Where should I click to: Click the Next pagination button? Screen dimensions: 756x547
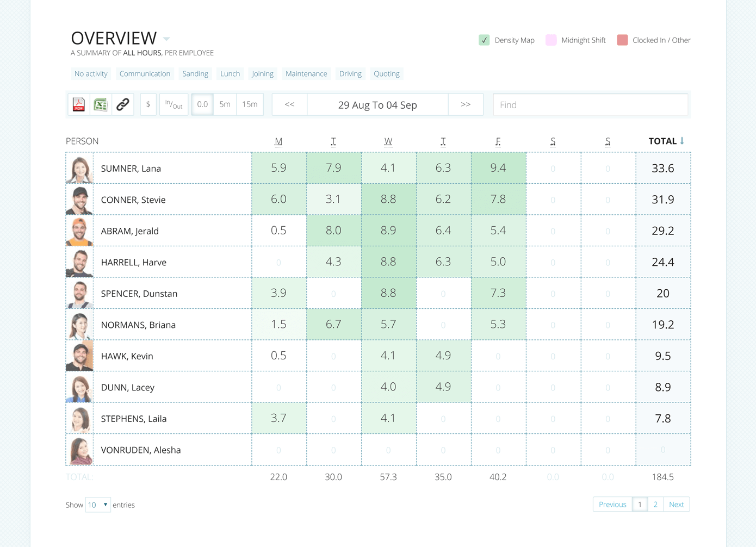[x=676, y=505]
